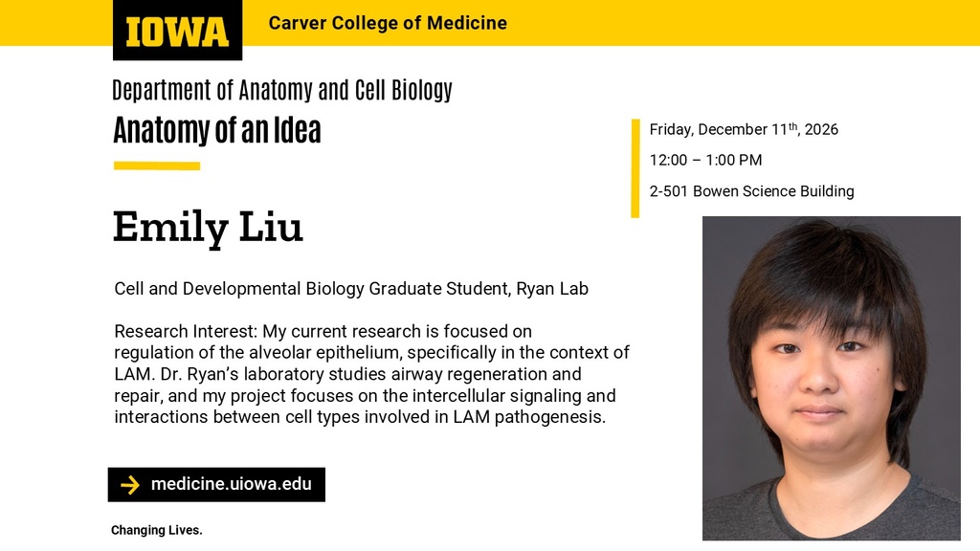Click the yellow underline bar below the title
980x551 pixels.
coord(157,166)
